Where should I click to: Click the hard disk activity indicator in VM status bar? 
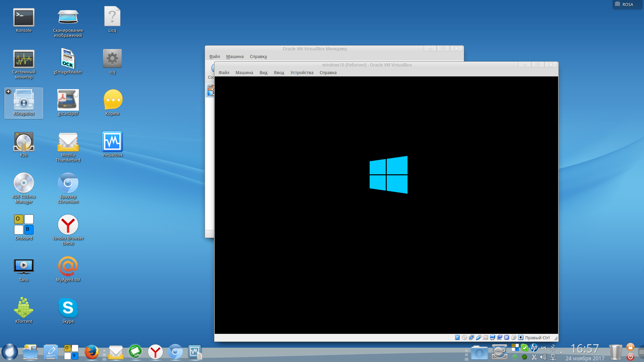[457, 338]
